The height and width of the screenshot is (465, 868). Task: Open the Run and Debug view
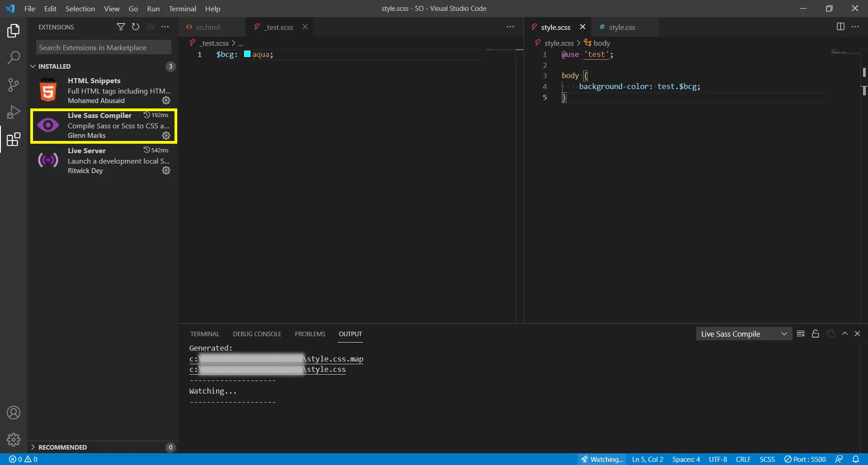tap(14, 112)
